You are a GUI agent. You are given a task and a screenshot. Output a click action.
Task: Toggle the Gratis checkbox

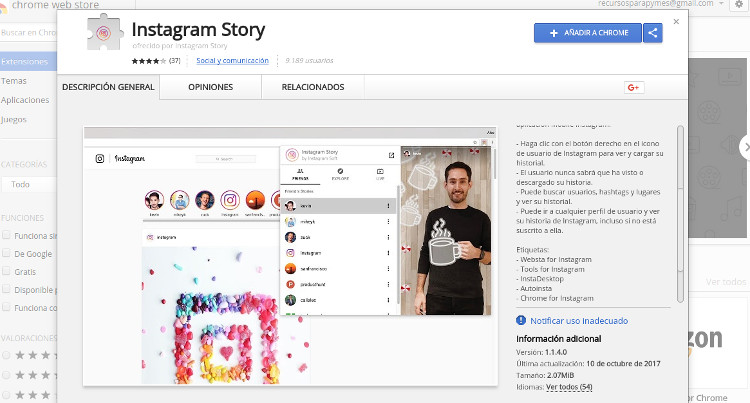click(6, 271)
